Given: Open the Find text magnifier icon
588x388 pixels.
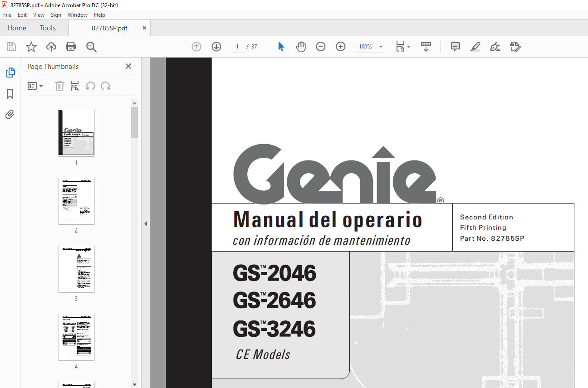Looking at the screenshot, I should [91, 47].
